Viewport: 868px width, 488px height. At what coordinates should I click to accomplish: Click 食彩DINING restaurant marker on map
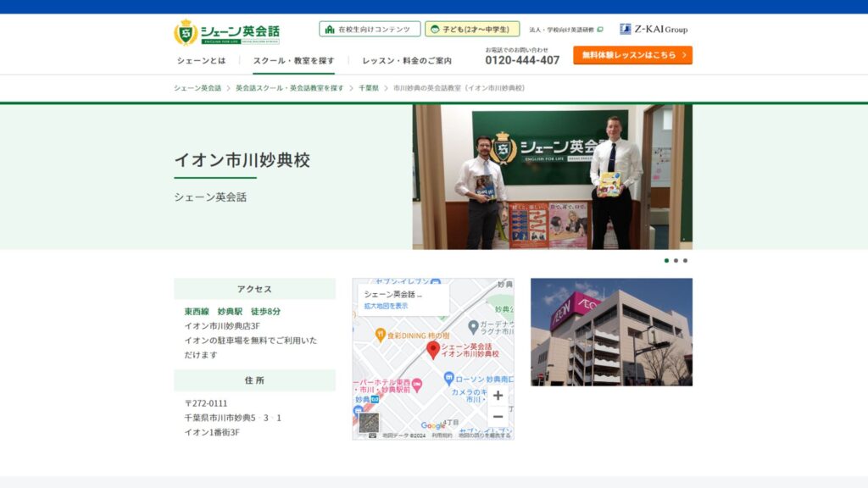point(381,335)
